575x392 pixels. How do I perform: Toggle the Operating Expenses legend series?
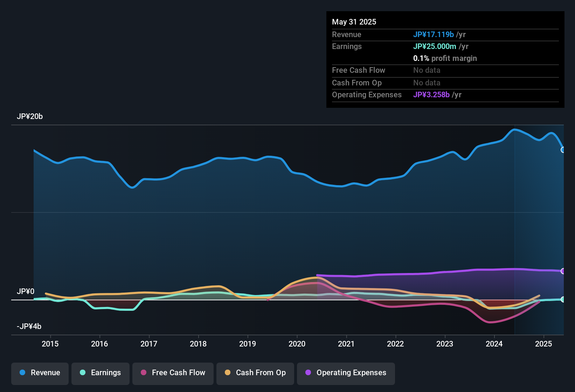tap(346, 373)
